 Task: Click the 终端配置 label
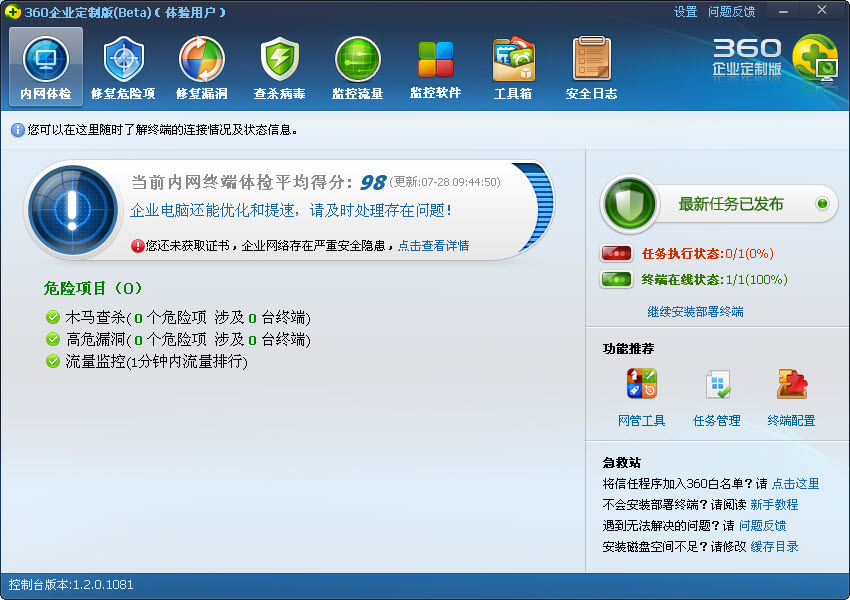(791, 421)
